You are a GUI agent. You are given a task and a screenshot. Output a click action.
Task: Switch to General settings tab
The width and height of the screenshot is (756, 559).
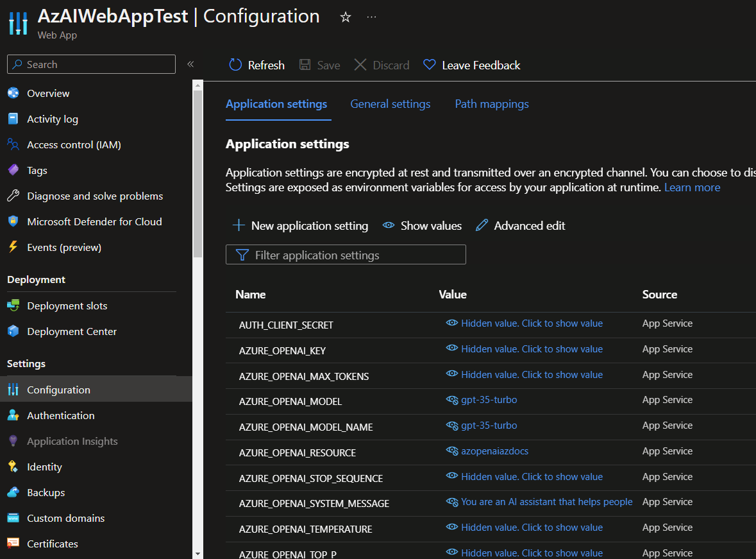click(x=390, y=104)
